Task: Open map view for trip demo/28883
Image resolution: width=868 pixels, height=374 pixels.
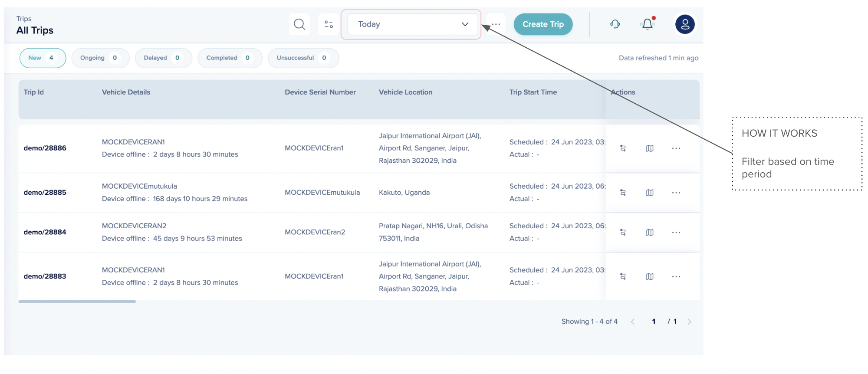Action: pos(650,276)
